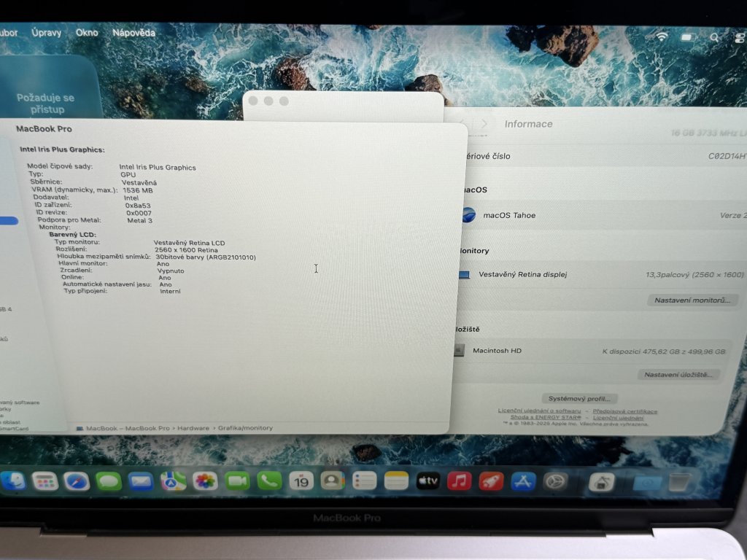Open the Notes app from dock

(396, 481)
